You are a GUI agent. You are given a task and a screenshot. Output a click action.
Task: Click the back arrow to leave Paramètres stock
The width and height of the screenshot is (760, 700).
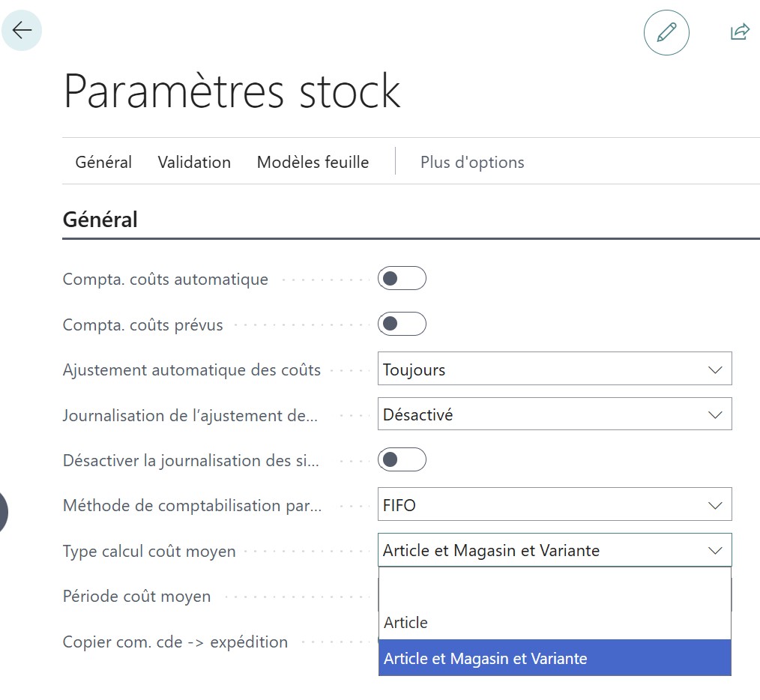pyautogui.click(x=22, y=30)
